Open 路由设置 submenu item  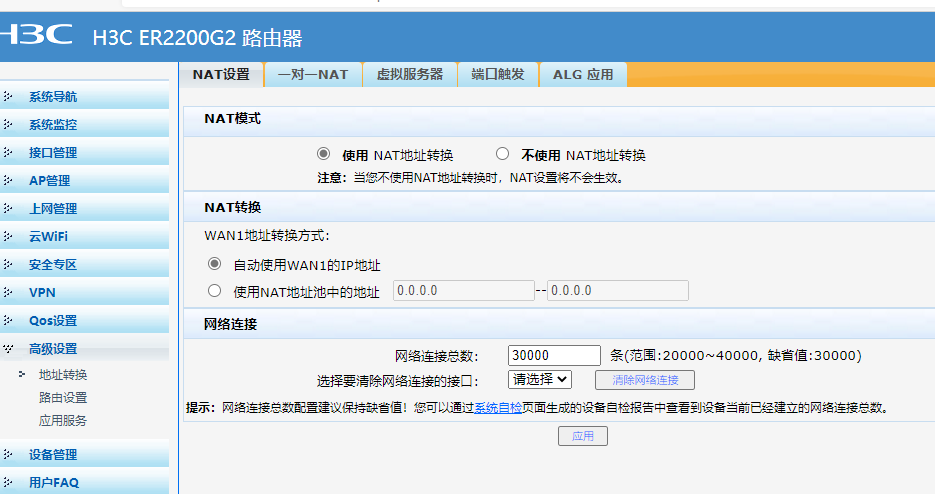pyautogui.click(x=63, y=397)
